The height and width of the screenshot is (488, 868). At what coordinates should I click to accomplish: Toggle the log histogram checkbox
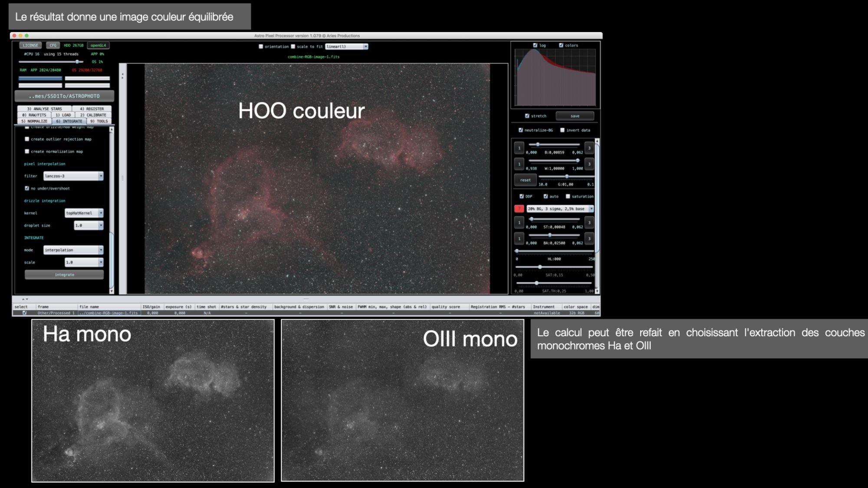pyautogui.click(x=535, y=45)
